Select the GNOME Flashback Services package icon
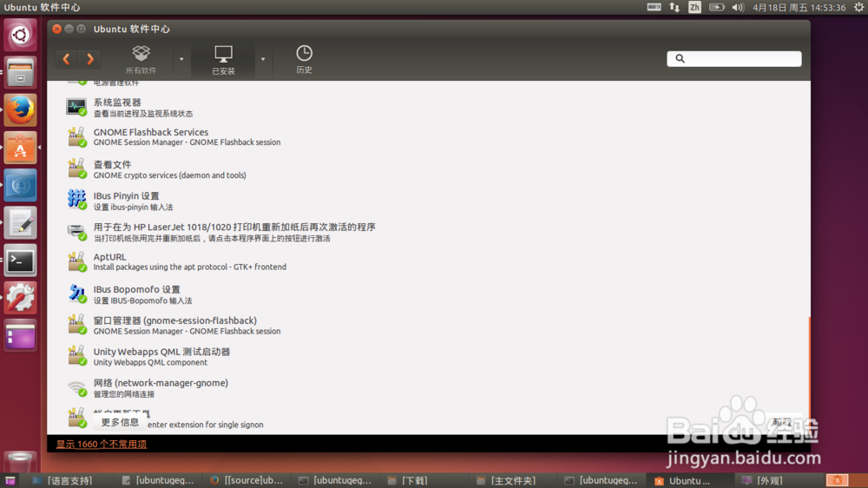 pos(76,137)
